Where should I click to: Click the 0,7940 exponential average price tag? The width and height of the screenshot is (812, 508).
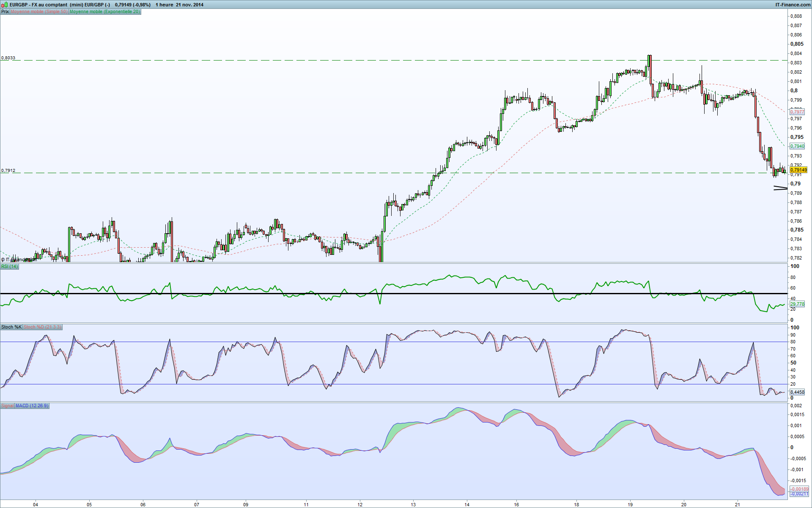point(797,146)
